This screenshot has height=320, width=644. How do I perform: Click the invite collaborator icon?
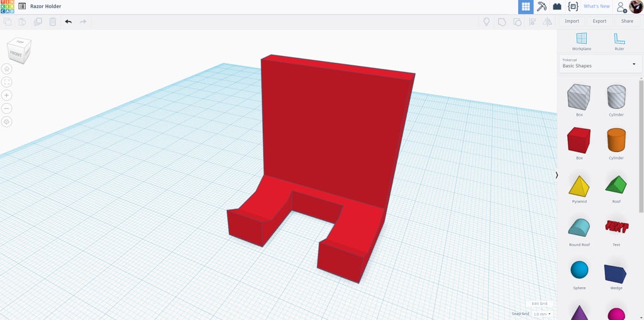point(621,7)
